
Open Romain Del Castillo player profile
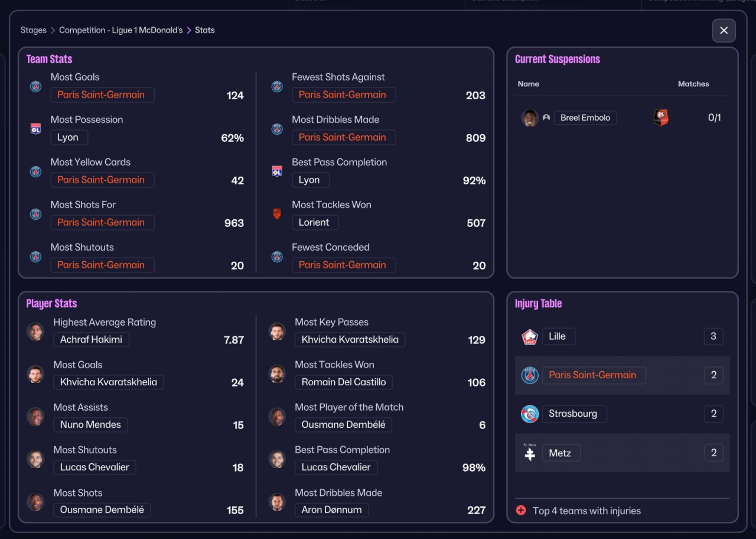pyautogui.click(x=344, y=382)
